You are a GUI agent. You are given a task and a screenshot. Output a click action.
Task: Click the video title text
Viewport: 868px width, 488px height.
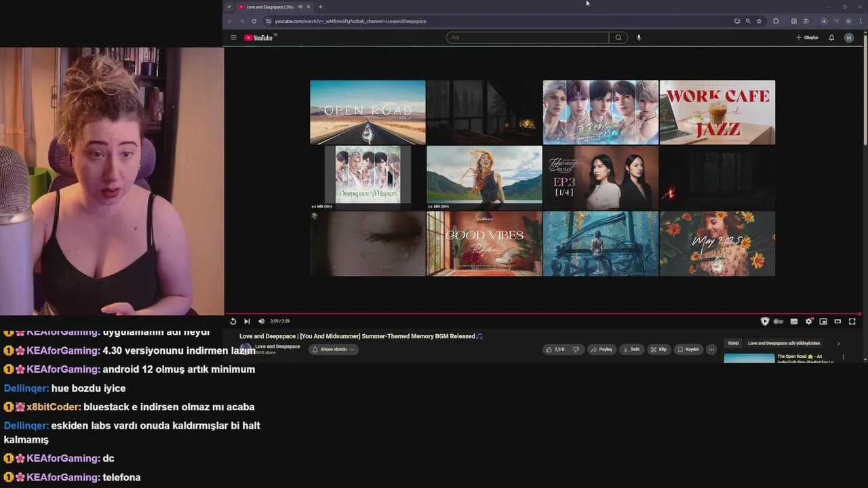click(x=361, y=336)
